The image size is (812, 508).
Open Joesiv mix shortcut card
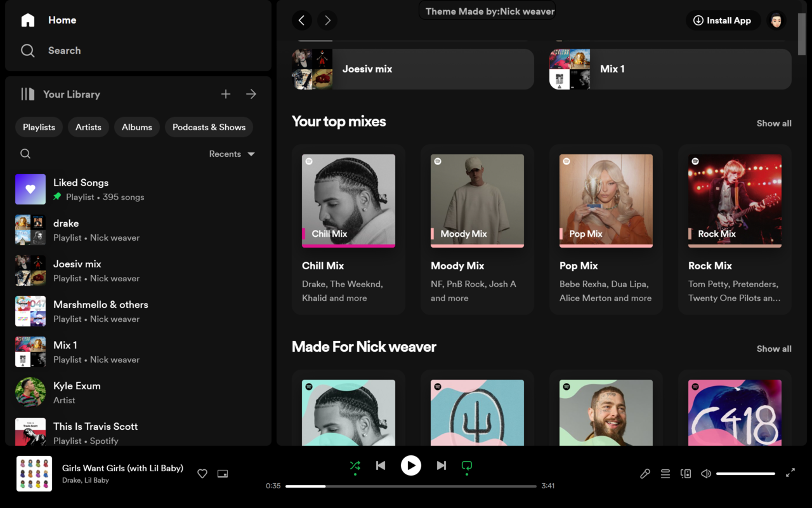pyautogui.click(x=413, y=69)
